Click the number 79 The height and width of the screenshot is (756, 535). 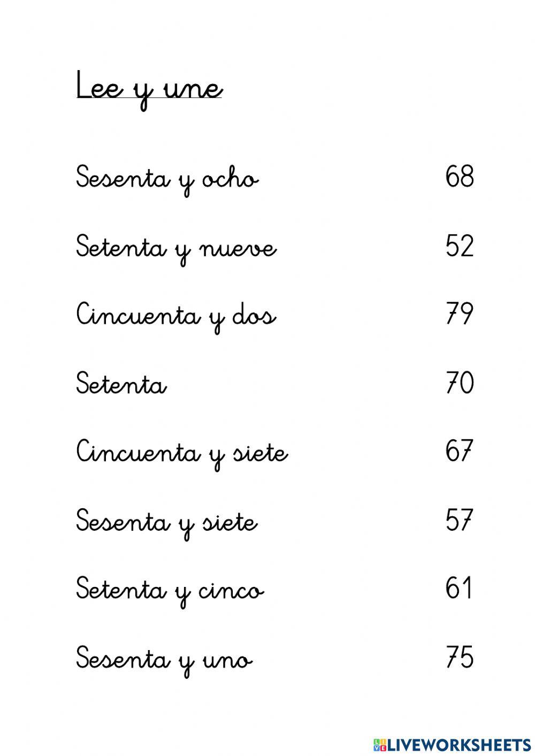tap(460, 314)
